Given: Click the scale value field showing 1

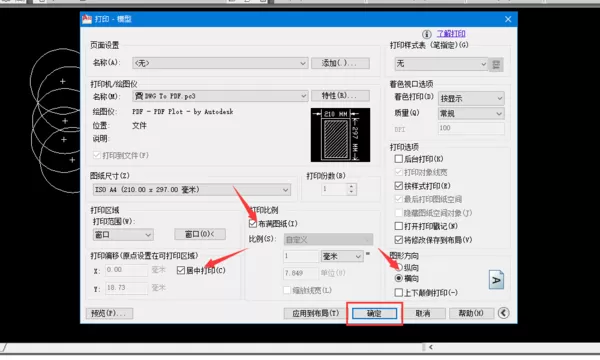Looking at the screenshot, I should [301, 256].
